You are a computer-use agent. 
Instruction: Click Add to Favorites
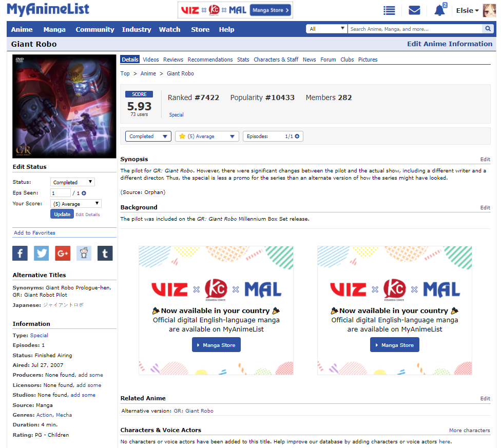[34, 233]
